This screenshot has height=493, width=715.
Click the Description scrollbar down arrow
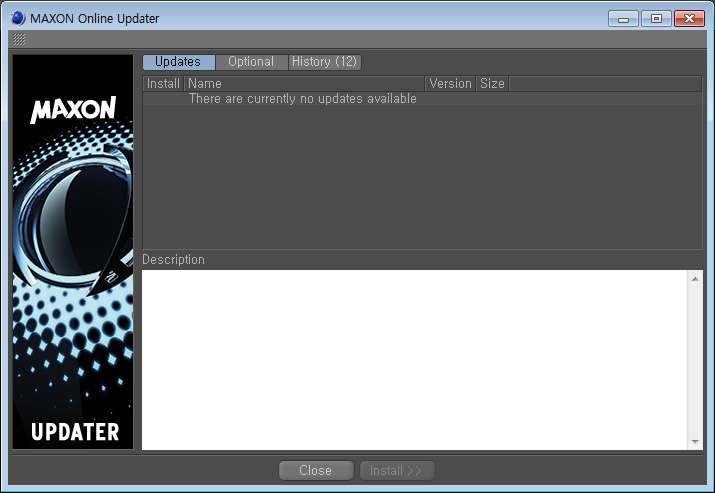[695, 441]
